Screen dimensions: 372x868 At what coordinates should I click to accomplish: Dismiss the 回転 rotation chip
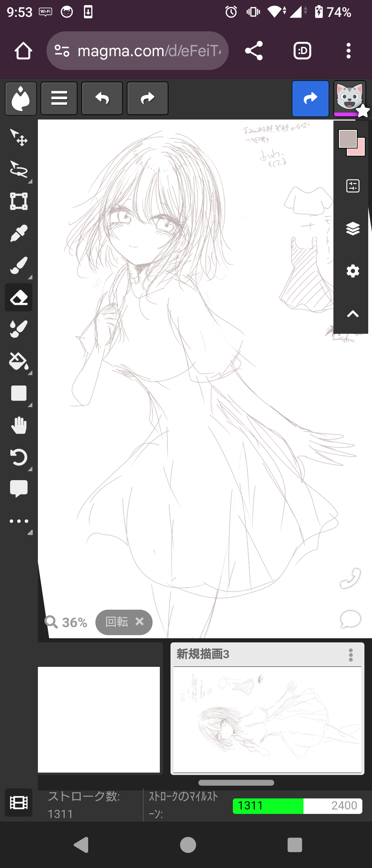tap(139, 621)
